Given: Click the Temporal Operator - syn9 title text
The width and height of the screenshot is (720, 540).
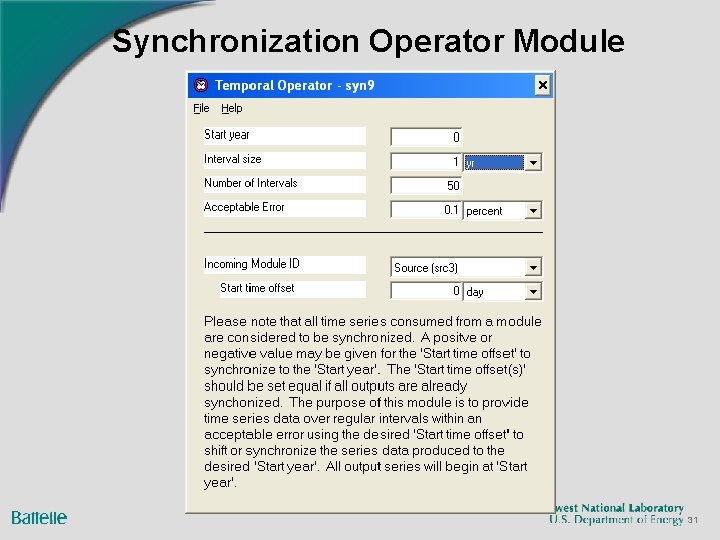Looking at the screenshot, I should coord(295,85).
